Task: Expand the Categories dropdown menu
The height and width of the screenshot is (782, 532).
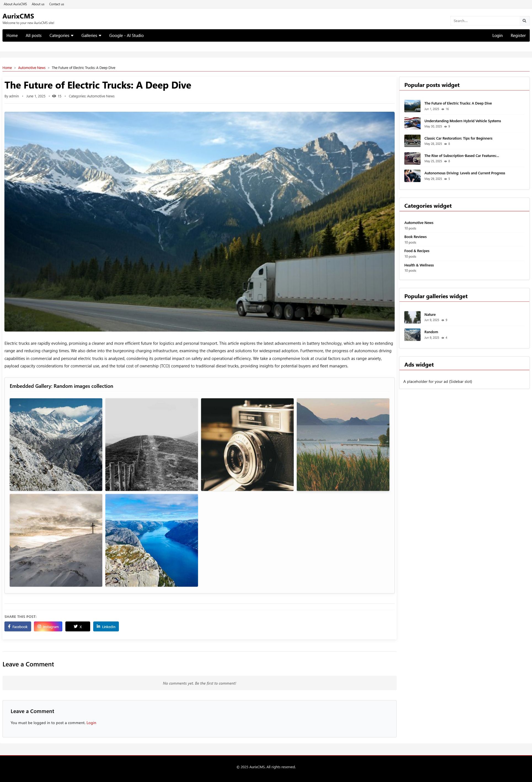Action: click(61, 36)
